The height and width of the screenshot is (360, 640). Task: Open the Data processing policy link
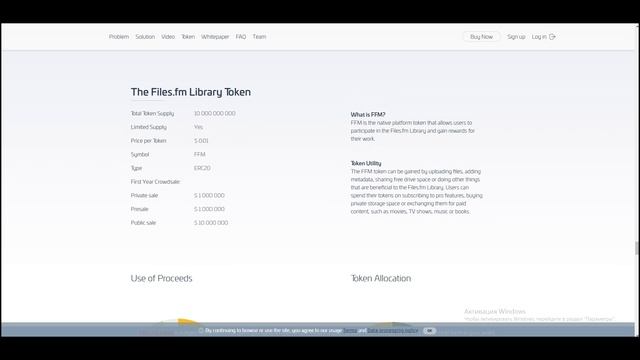pyautogui.click(x=393, y=330)
